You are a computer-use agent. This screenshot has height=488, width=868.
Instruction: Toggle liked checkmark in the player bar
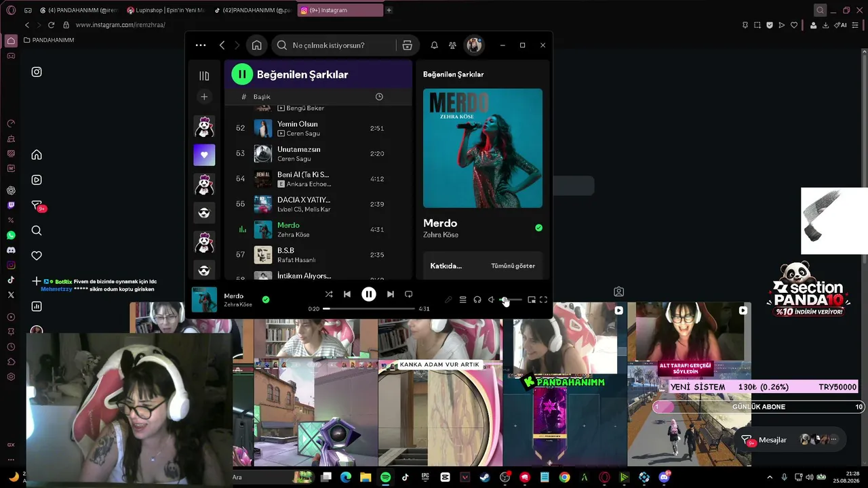pos(266,300)
